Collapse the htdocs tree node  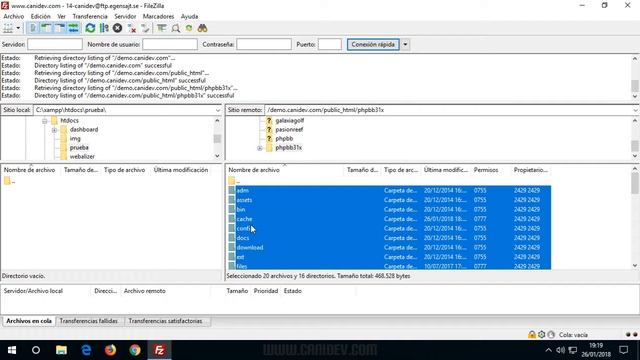[x=44, y=121]
